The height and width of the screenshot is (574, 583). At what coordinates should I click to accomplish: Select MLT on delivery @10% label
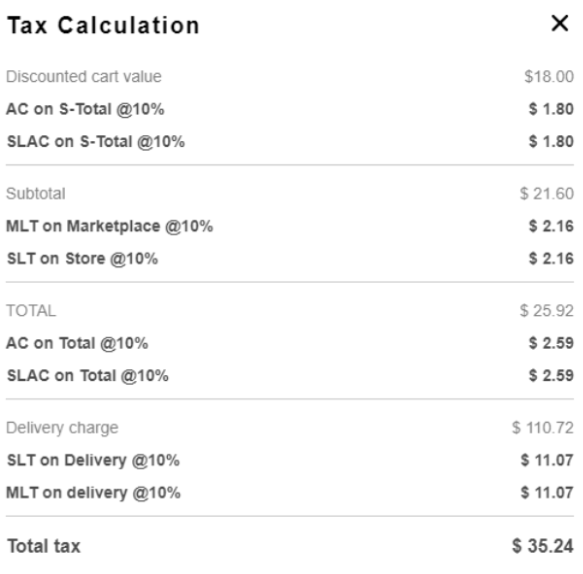click(x=93, y=493)
